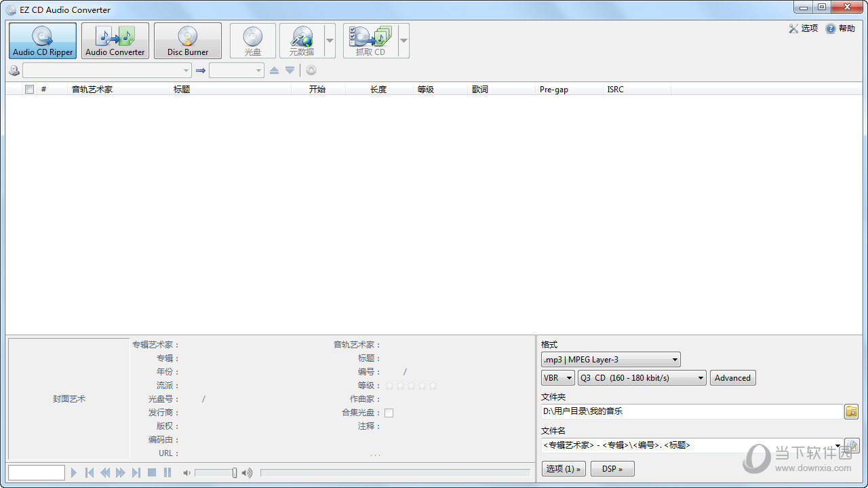
Task: Open the .mp3 MPEG Layer-3 format dropdown
Action: tap(611, 360)
